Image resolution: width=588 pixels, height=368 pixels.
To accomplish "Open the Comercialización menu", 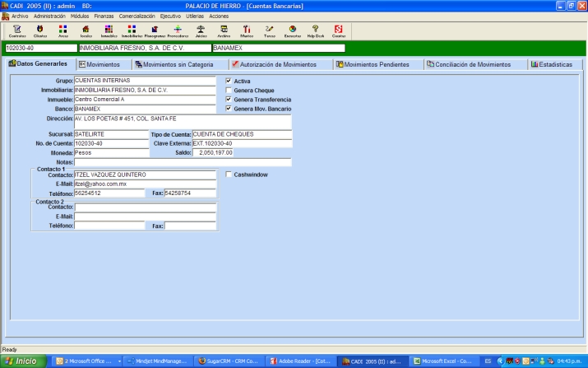I will tap(137, 16).
